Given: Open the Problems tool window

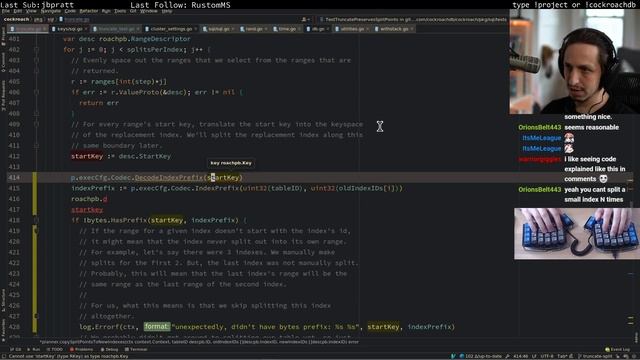Looking at the screenshot, I should pos(82,349).
